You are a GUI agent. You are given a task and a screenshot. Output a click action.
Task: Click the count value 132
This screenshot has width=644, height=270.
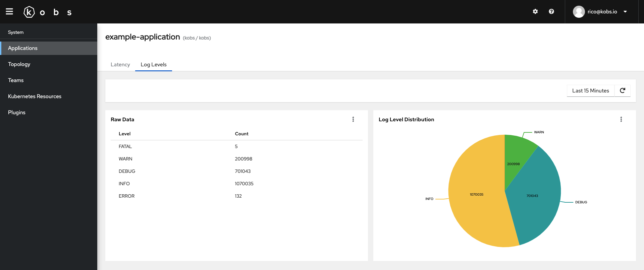(238, 196)
